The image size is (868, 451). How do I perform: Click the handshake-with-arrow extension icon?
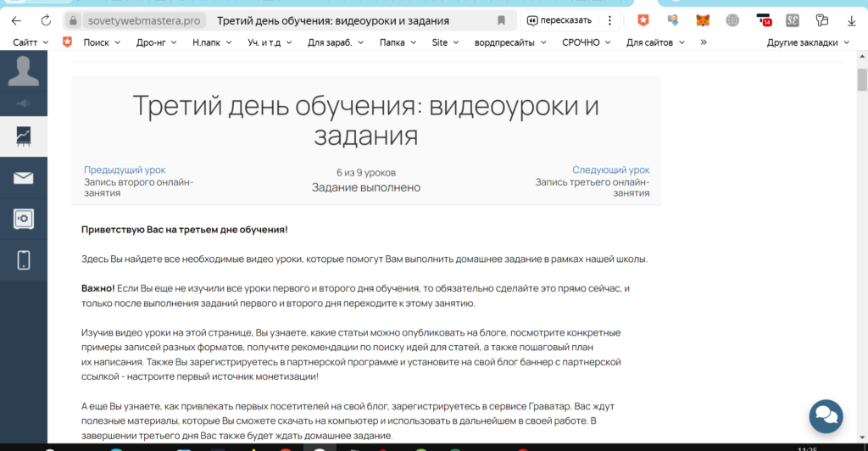pyautogui.click(x=672, y=20)
